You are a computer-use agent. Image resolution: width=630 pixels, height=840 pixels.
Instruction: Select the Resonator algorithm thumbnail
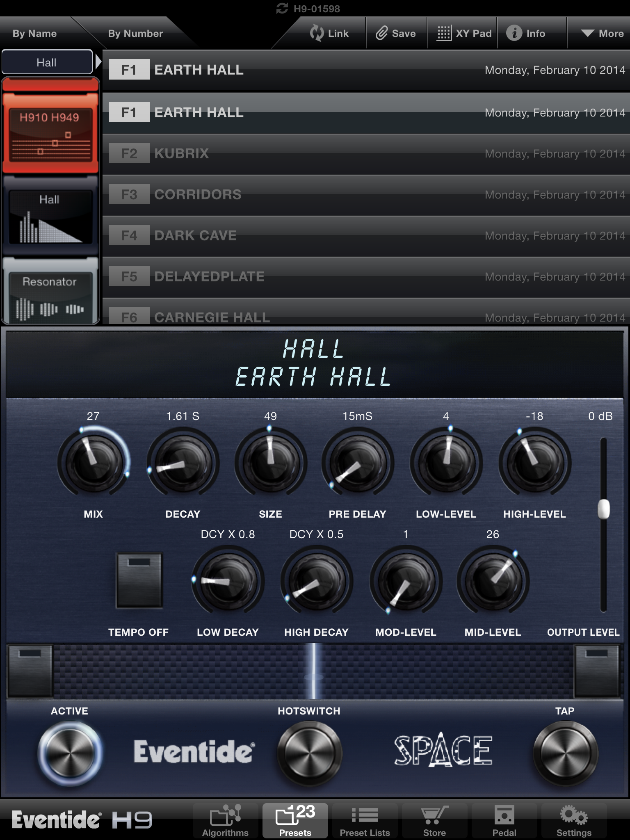point(50,291)
